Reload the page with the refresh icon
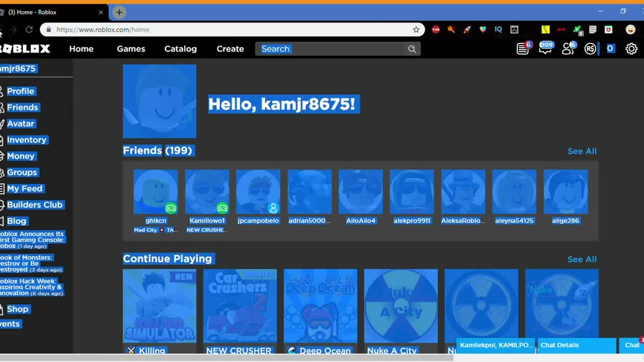 [29, 30]
